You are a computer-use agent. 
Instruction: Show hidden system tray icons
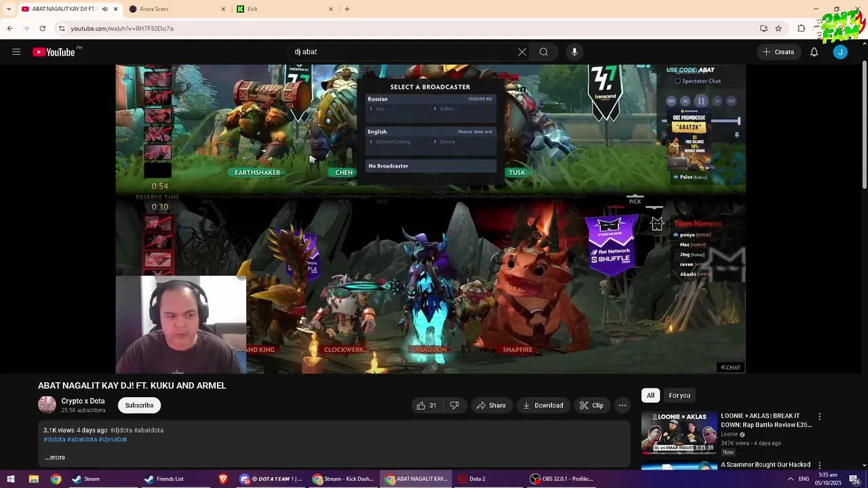tap(790, 479)
